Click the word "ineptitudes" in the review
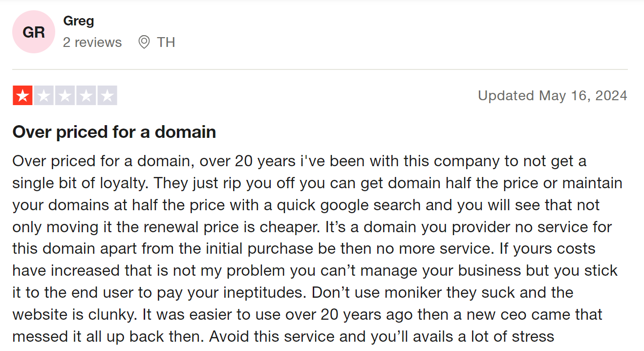 tap(262, 293)
